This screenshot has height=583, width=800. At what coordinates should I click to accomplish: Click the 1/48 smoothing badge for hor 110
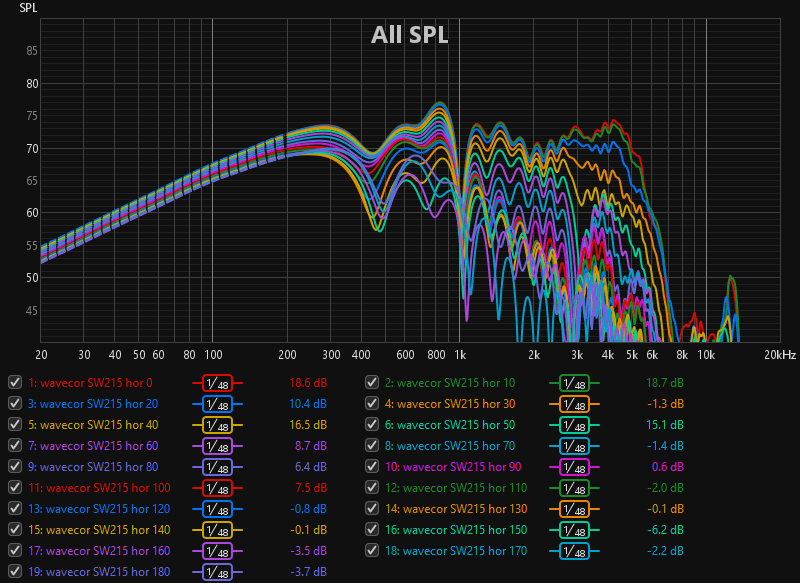point(574,488)
